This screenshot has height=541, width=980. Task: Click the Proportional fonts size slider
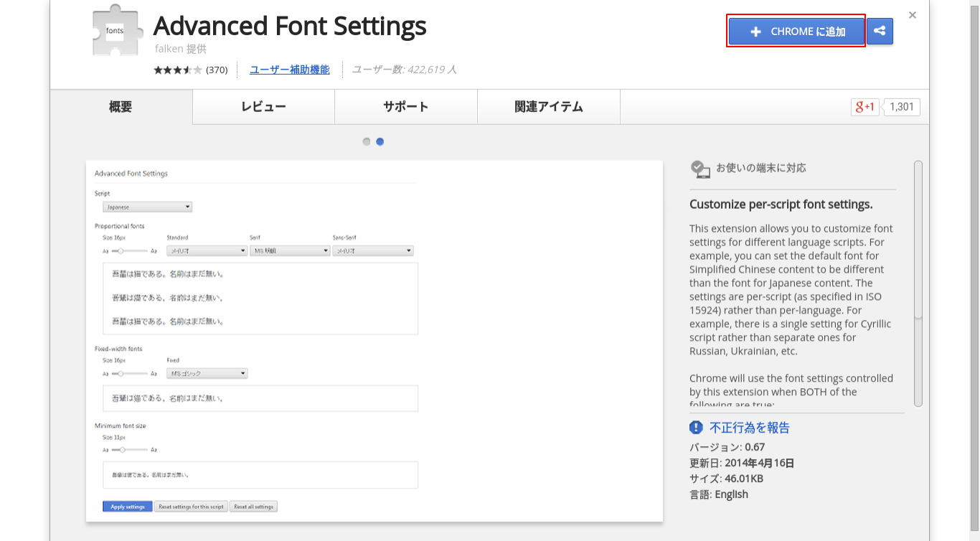pyautogui.click(x=130, y=251)
